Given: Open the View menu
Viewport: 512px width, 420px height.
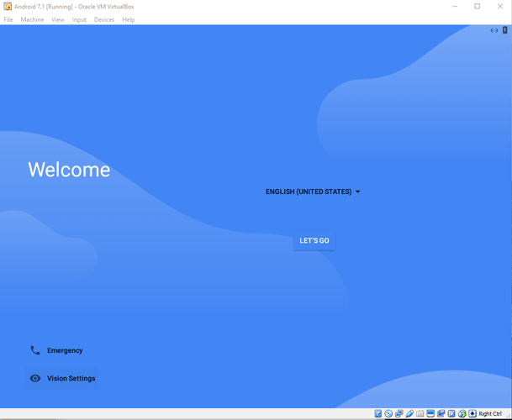Looking at the screenshot, I should coord(58,19).
